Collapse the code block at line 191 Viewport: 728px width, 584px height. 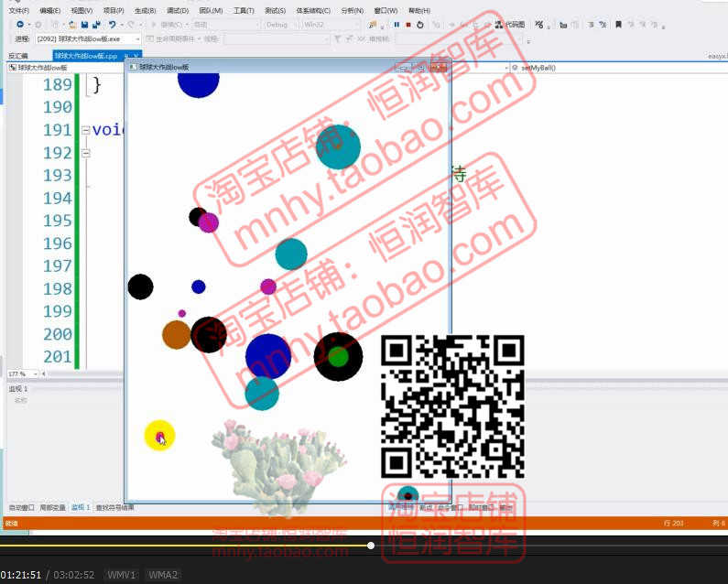(86, 131)
